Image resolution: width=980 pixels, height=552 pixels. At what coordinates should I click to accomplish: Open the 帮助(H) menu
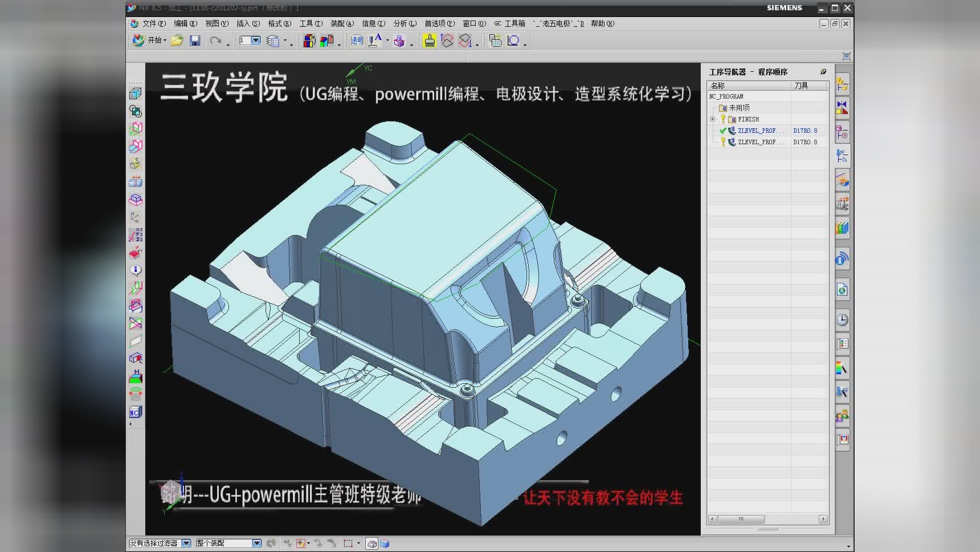[602, 23]
